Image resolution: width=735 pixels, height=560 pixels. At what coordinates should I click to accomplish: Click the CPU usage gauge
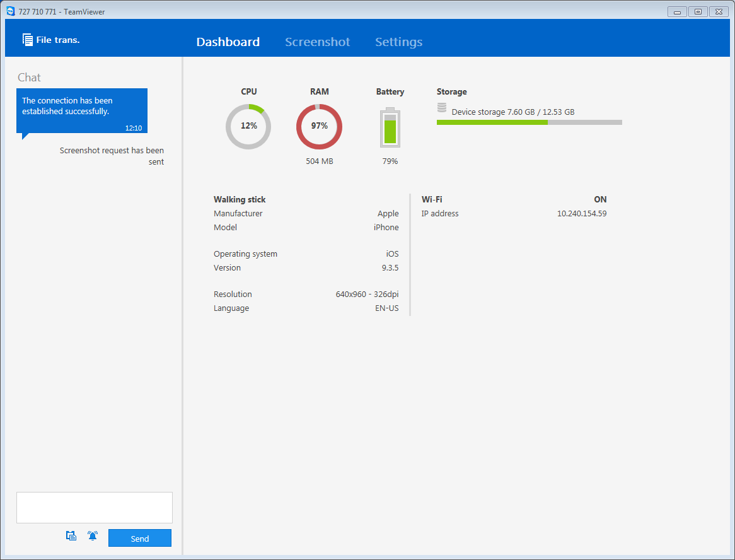click(248, 126)
